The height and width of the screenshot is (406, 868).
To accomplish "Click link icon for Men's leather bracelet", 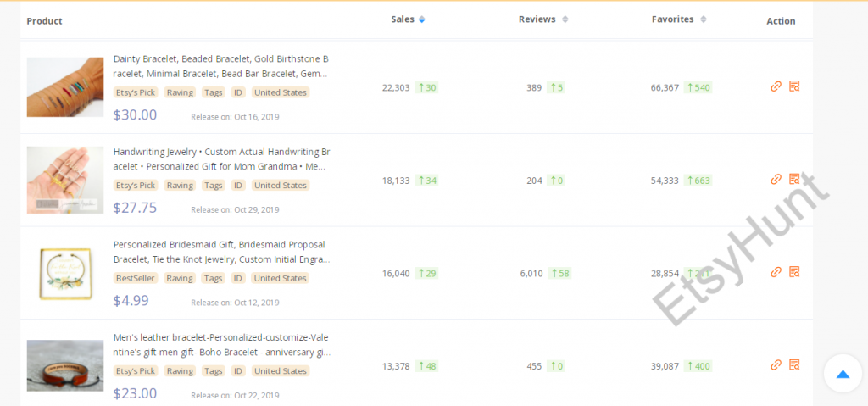I will (x=776, y=365).
